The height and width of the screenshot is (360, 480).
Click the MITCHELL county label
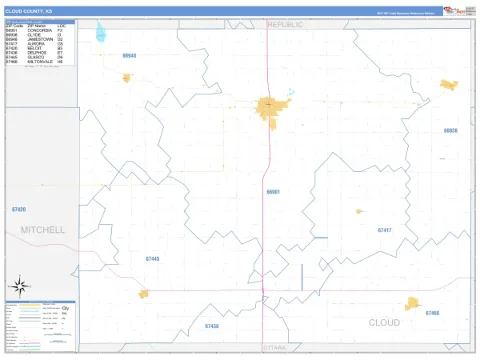[43, 230]
